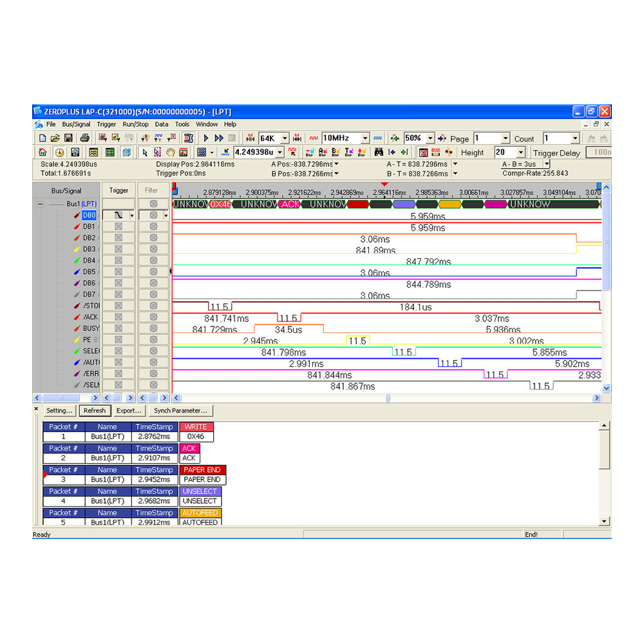Toggle filter circle for DB2
Image resolution: width=644 pixels, height=644 pixels.
coord(154,238)
